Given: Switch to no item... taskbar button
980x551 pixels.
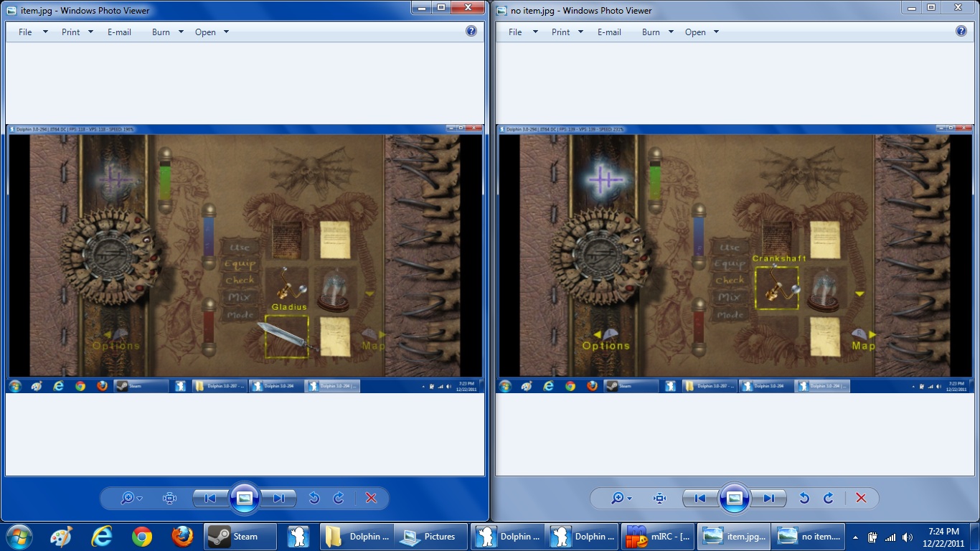Looking at the screenshot, I should tap(809, 536).
